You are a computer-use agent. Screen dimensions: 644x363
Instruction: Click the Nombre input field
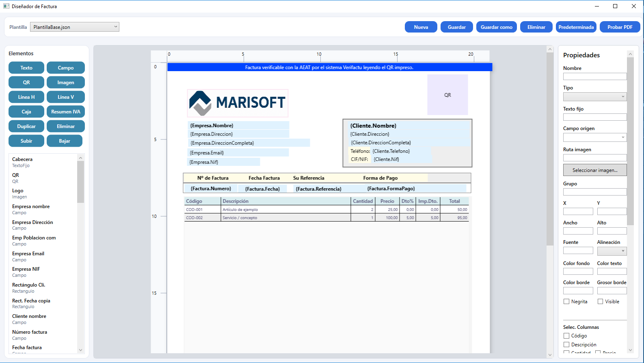(595, 76)
